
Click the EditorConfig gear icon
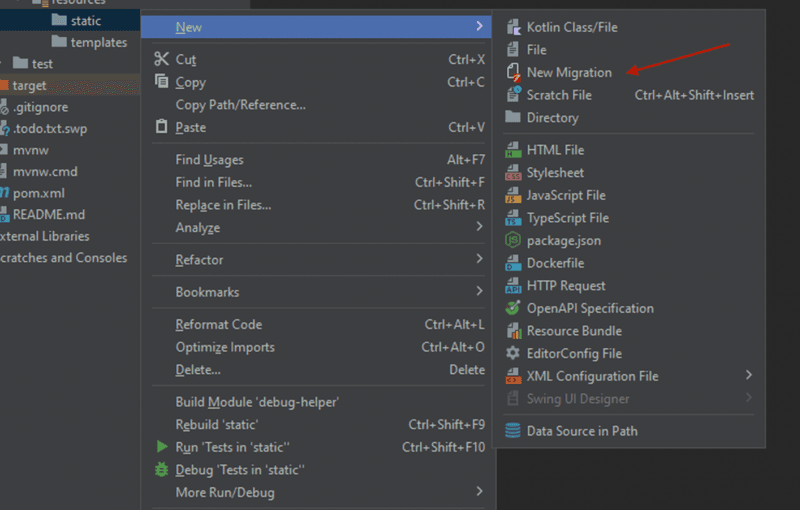[x=513, y=353]
